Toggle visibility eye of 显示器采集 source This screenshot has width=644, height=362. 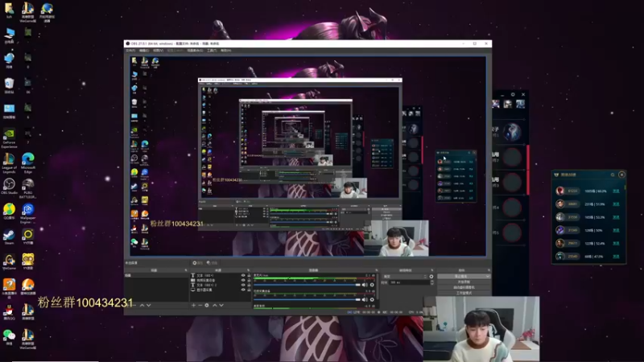tap(243, 290)
